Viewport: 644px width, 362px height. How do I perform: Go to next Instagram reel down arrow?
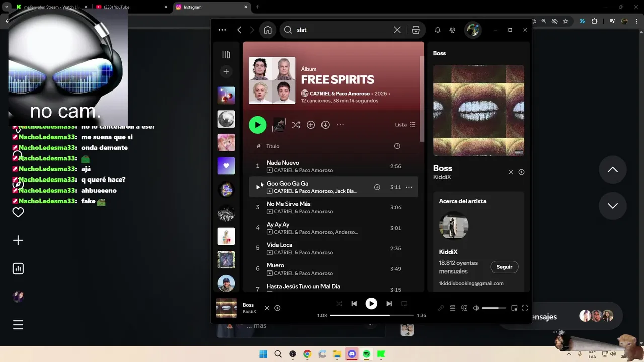point(613,206)
